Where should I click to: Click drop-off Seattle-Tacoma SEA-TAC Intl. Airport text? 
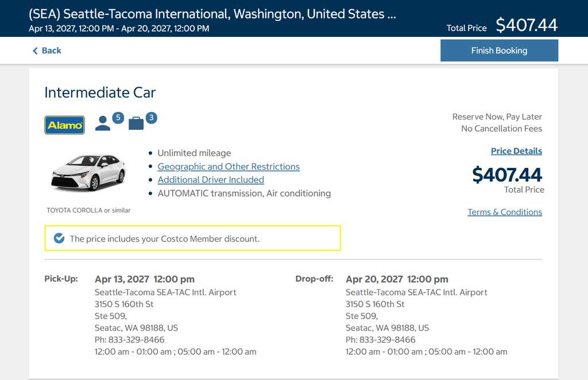click(416, 292)
